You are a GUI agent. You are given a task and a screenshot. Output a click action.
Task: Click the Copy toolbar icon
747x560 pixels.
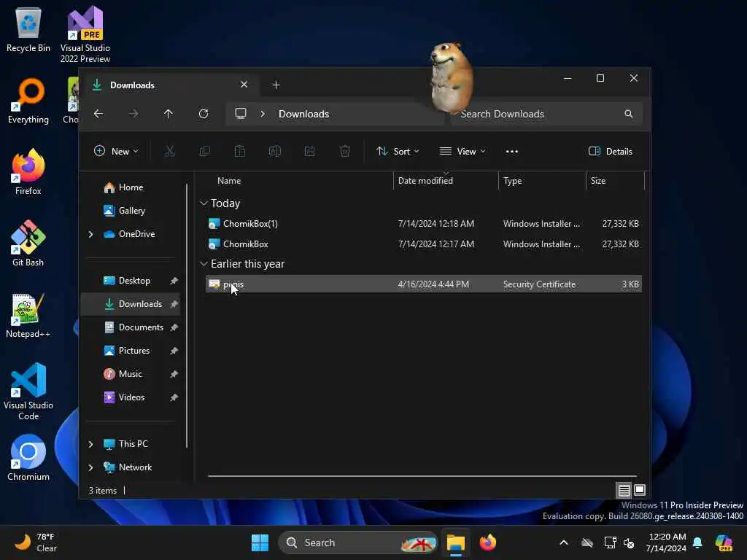coord(205,152)
